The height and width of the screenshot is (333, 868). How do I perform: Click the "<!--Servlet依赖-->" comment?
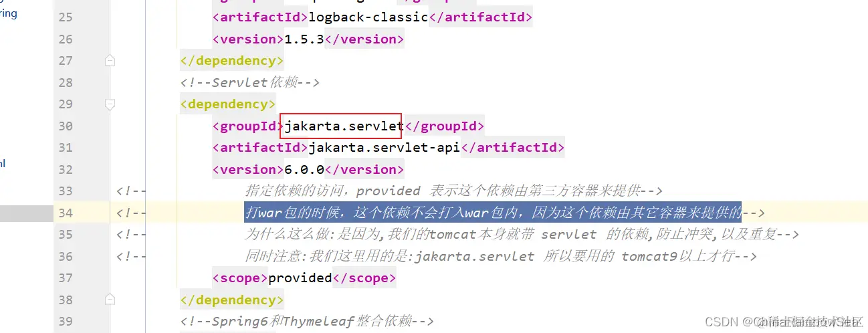coord(250,82)
